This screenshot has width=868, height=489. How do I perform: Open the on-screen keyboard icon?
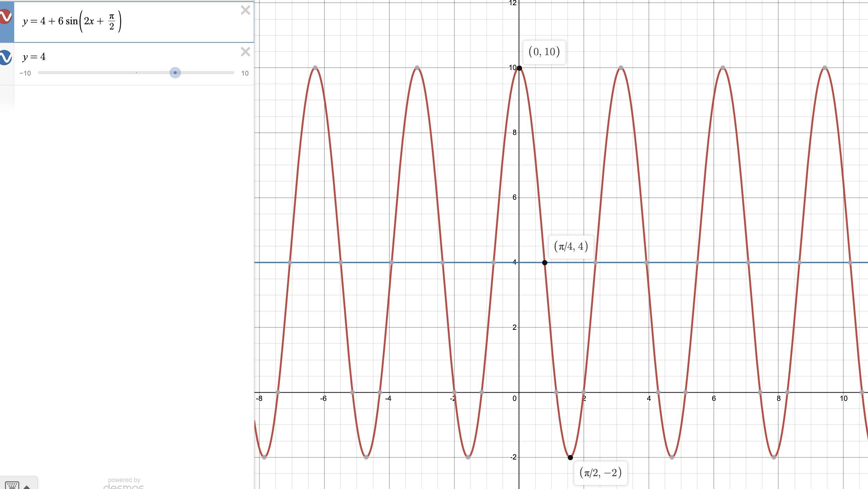point(12,485)
